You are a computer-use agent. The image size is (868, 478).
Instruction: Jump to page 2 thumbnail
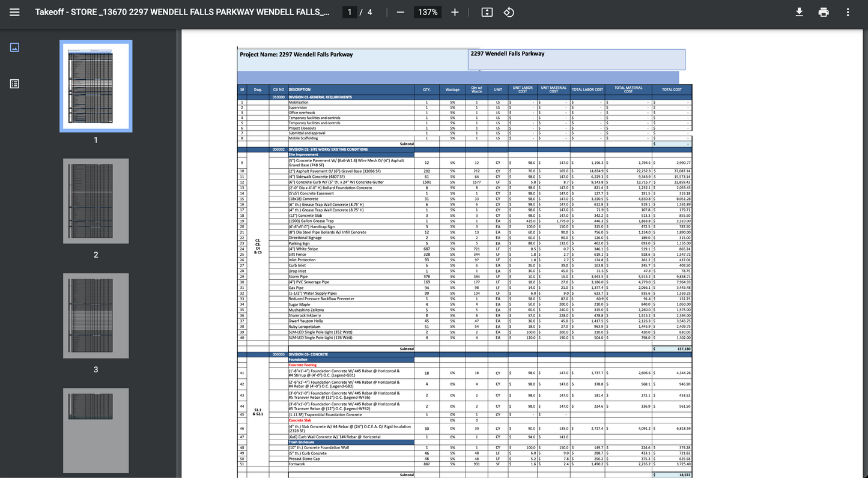(x=96, y=201)
